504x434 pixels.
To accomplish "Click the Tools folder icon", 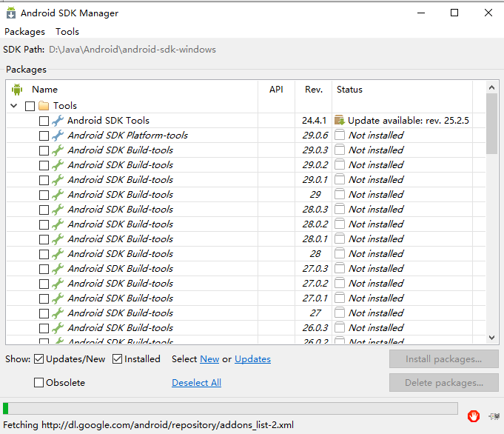I will coord(44,105).
